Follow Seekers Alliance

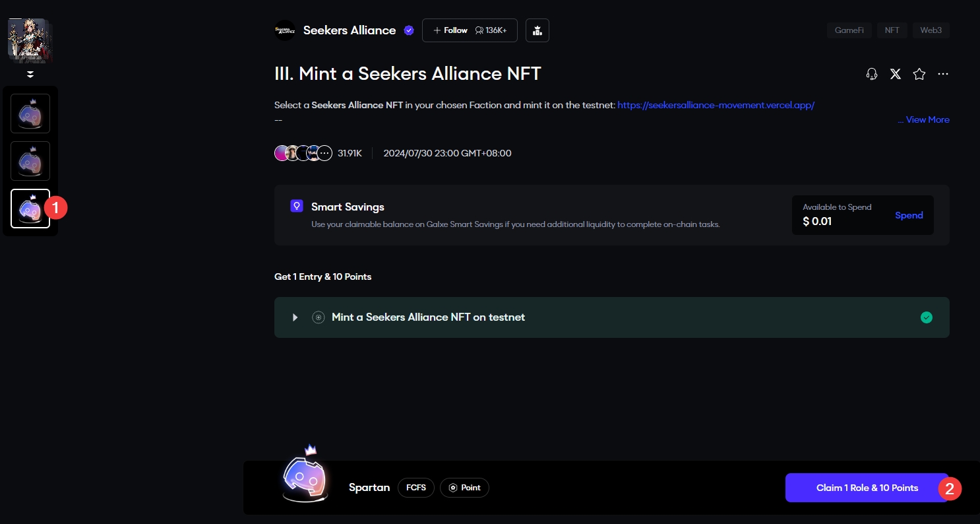coord(450,30)
